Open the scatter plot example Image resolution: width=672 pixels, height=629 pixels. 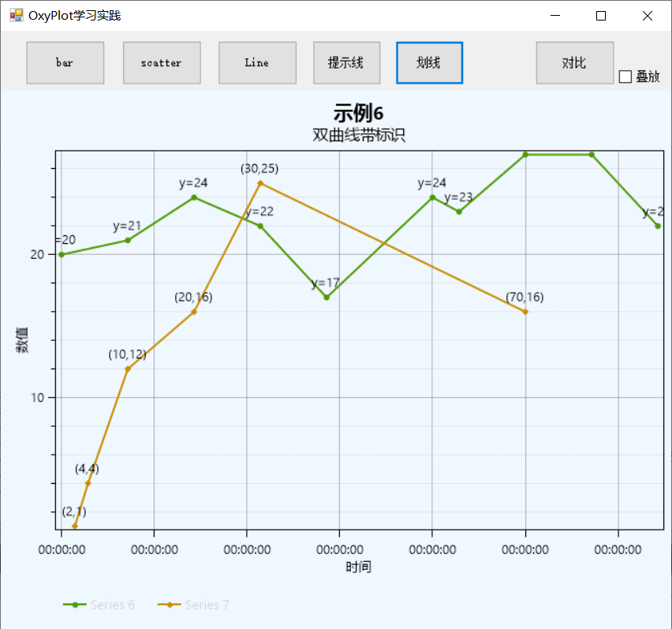pos(162,62)
